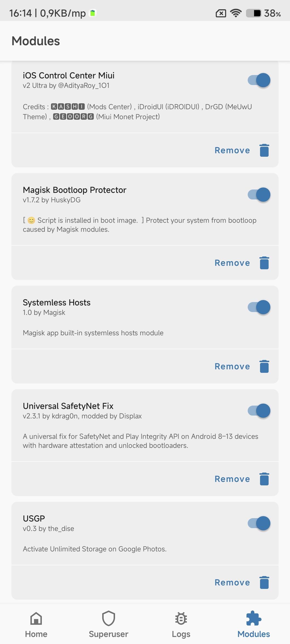The width and height of the screenshot is (290, 644).
Task: Click Remove text for Magisk Bootloop Protector
Action: tap(232, 263)
